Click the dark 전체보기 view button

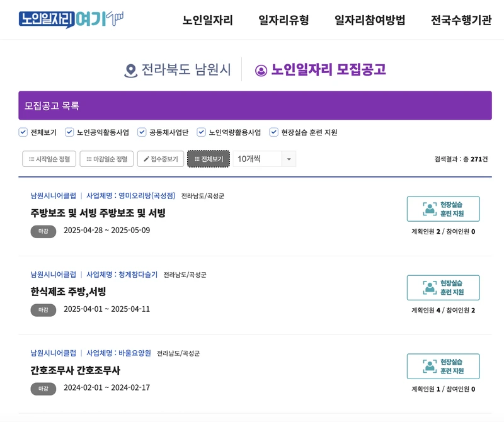(209, 159)
